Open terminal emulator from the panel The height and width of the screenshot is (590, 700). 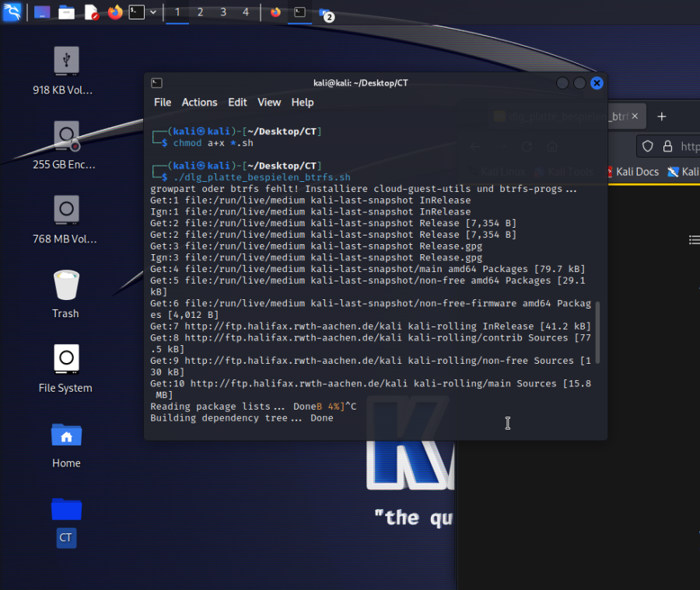coord(137,12)
